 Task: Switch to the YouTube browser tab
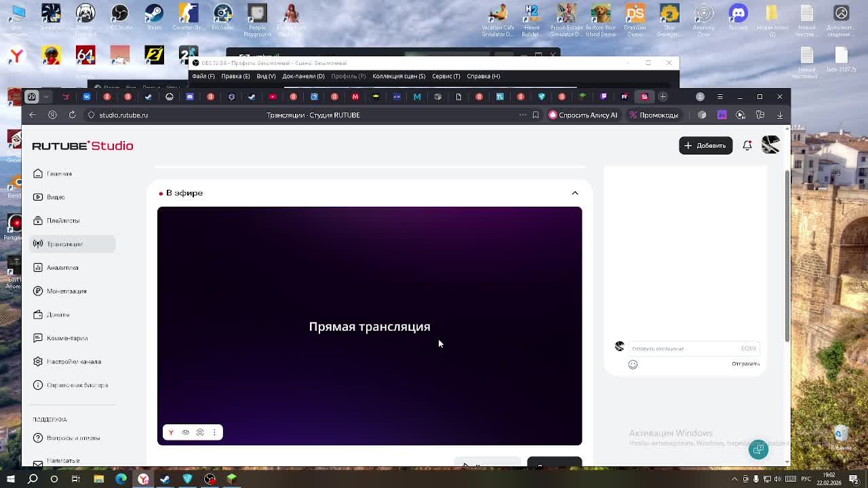point(273,97)
